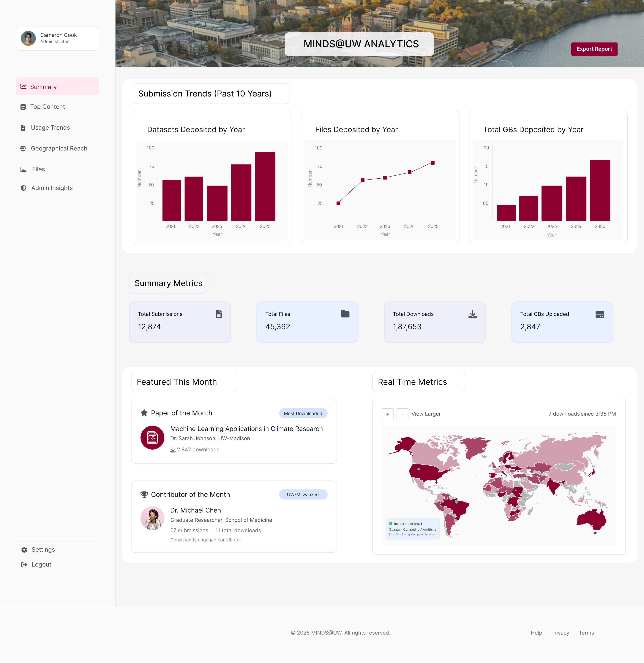Viewport: 644px width, 663px height.
Task: Zoom in the map with plus button
Action: coord(387,414)
